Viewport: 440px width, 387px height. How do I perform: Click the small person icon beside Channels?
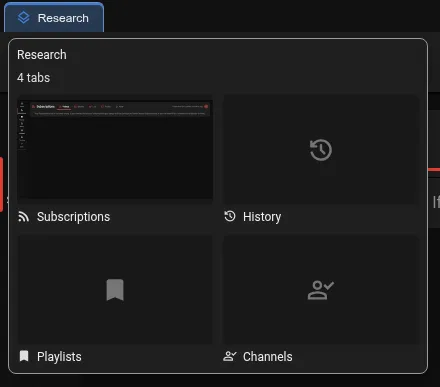pos(230,356)
